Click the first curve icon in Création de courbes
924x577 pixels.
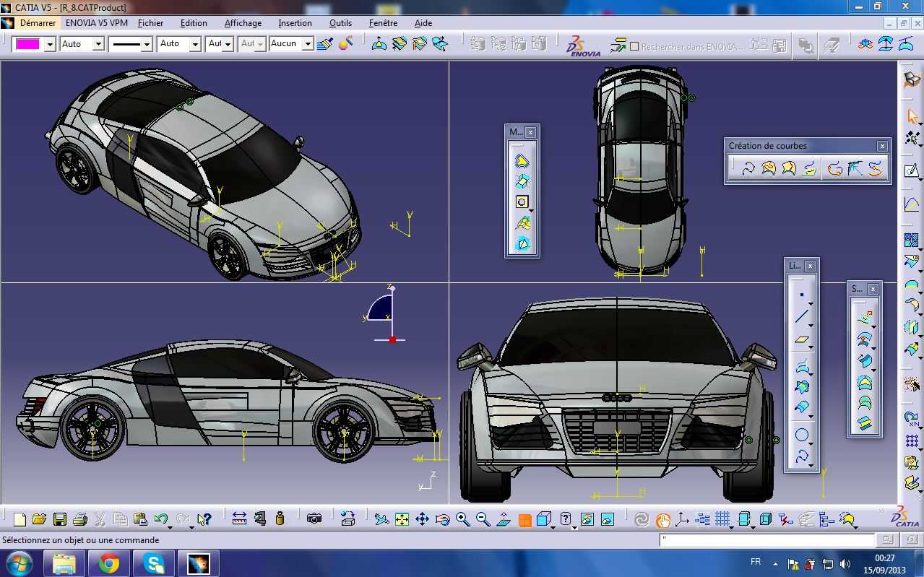click(748, 168)
